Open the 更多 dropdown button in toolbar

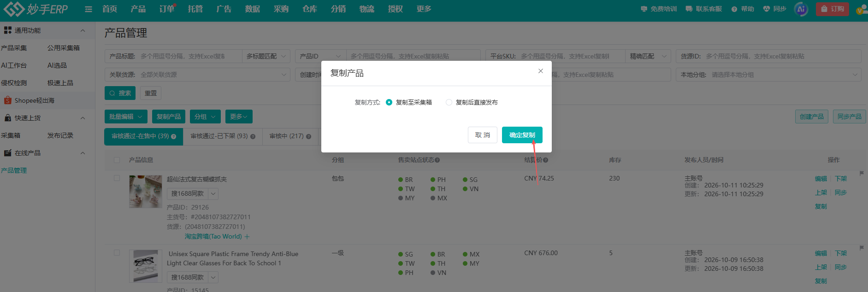[239, 117]
